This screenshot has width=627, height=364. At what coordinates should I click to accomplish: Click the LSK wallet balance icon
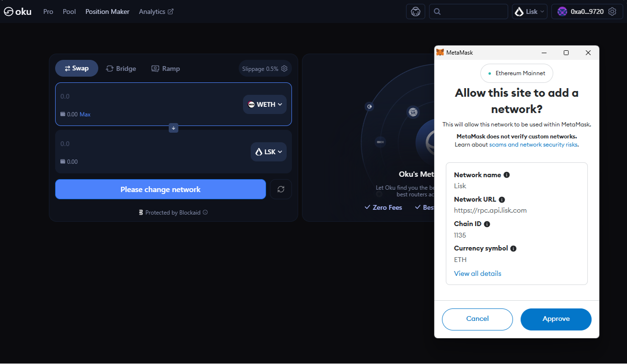(63, 162)
